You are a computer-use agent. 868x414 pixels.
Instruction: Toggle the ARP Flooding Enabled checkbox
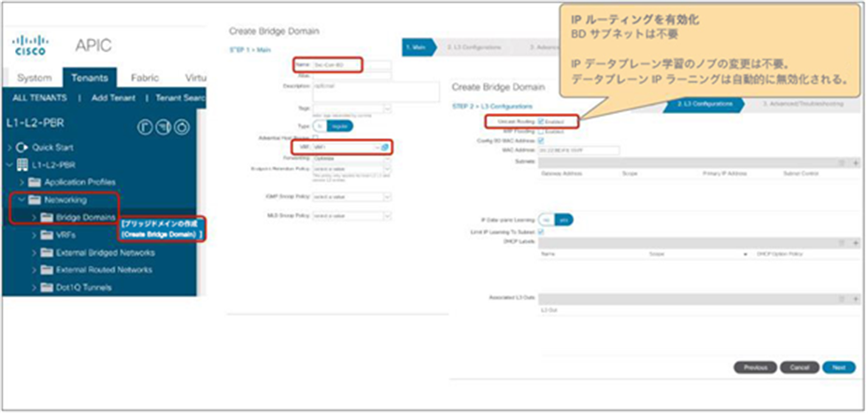click(541, 132)
